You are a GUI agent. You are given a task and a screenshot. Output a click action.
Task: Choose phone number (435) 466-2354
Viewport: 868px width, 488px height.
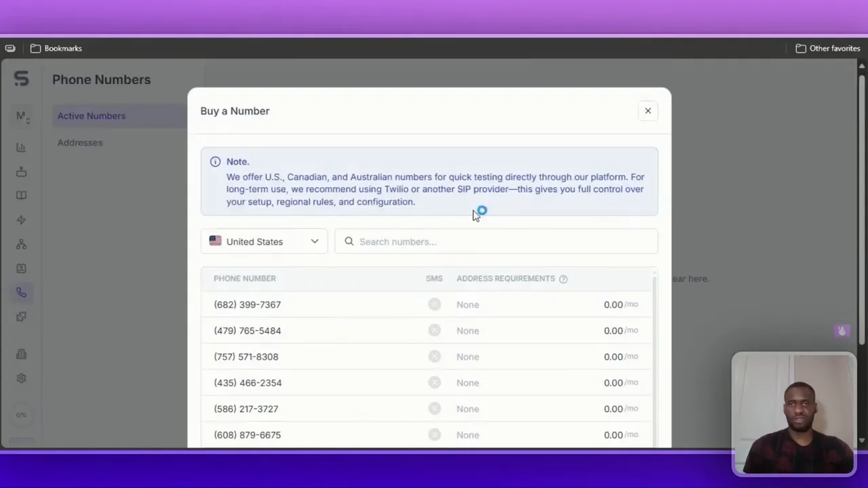[248, 383]
